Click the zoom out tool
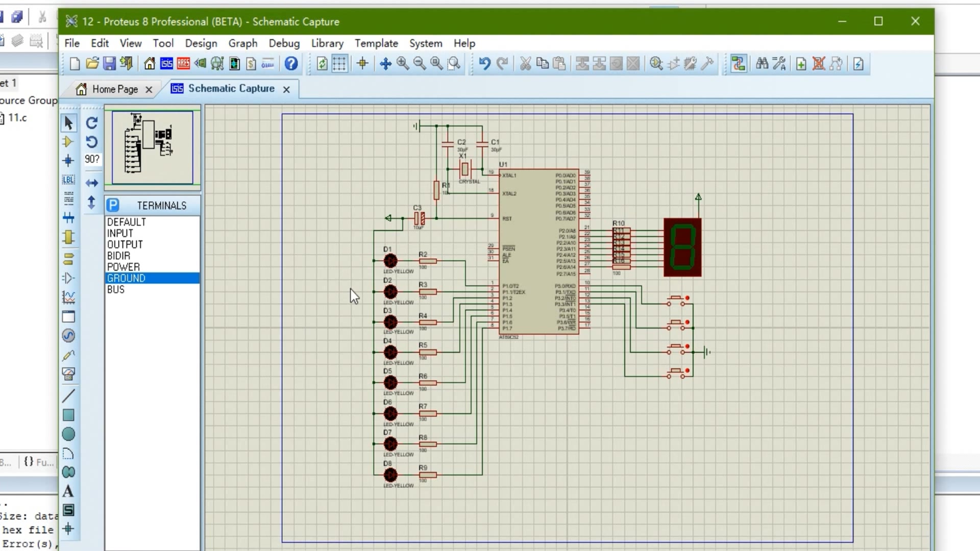Screen dimensions: 980x551 420,63
